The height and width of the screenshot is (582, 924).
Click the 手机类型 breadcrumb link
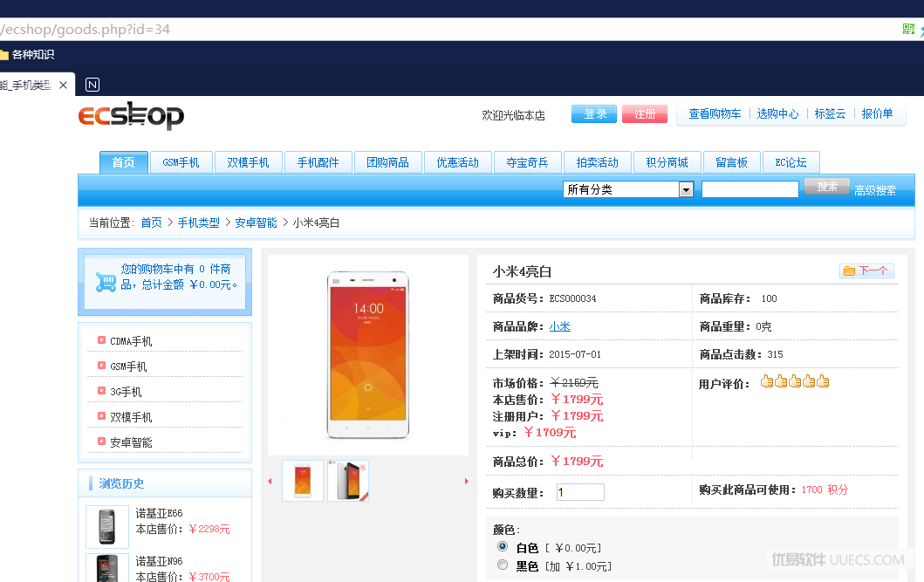199,223
